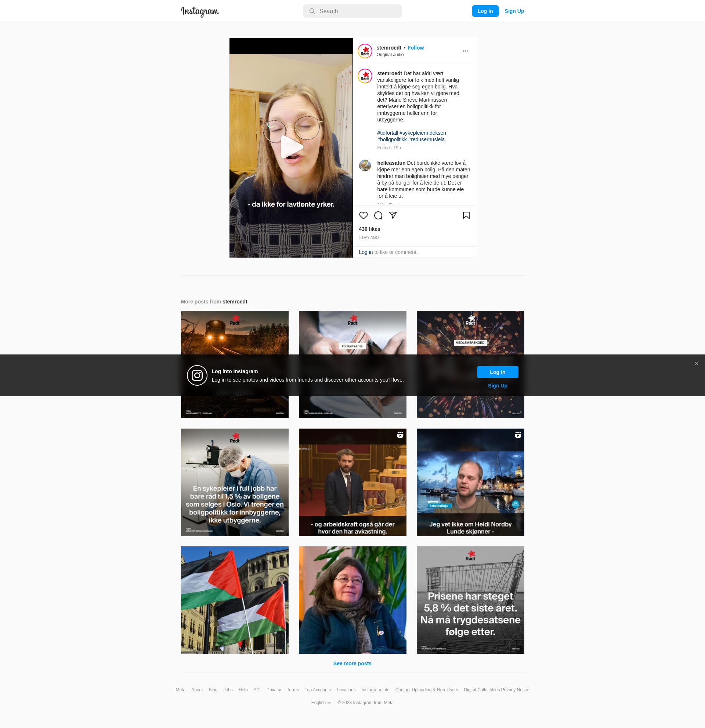Click the Instagram logo in header
This screenshot has width=705, height=728.
pos(200,11)
